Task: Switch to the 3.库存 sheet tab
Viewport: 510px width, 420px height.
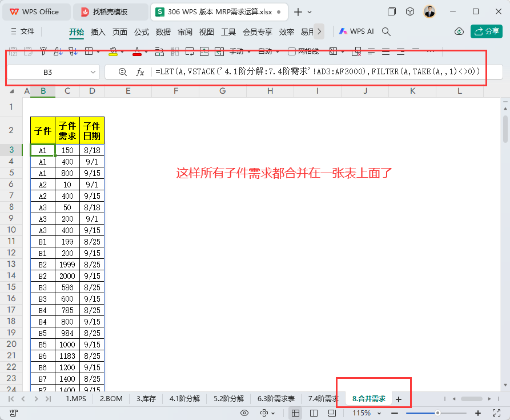Action: [146, 398]
